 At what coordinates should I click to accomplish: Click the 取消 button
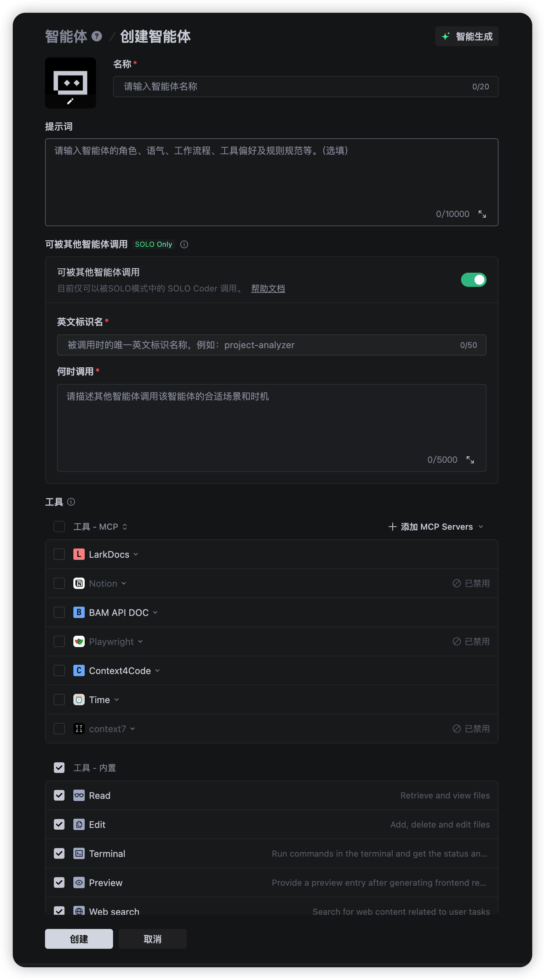tap(152, 939)
